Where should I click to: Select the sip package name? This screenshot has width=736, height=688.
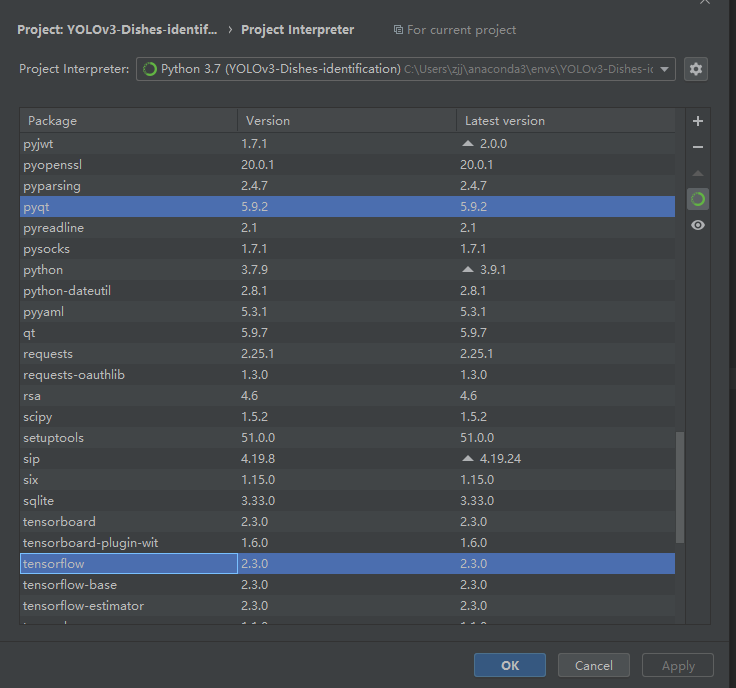click(31, 459)
